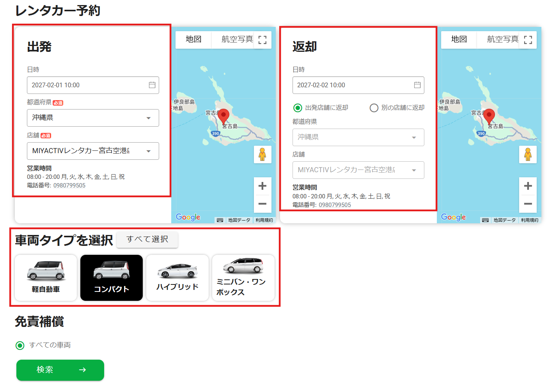
Task: Zoom out on the return map
Action: tap(528, 204)
